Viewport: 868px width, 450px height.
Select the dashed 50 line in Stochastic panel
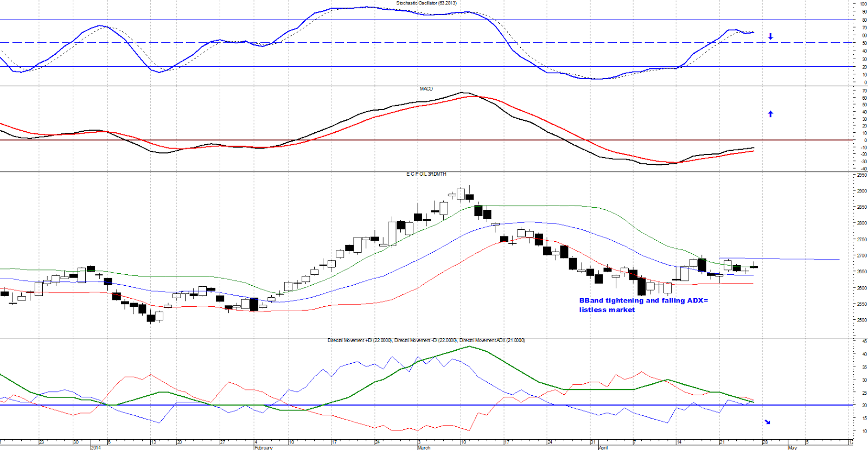coord(426,42)
